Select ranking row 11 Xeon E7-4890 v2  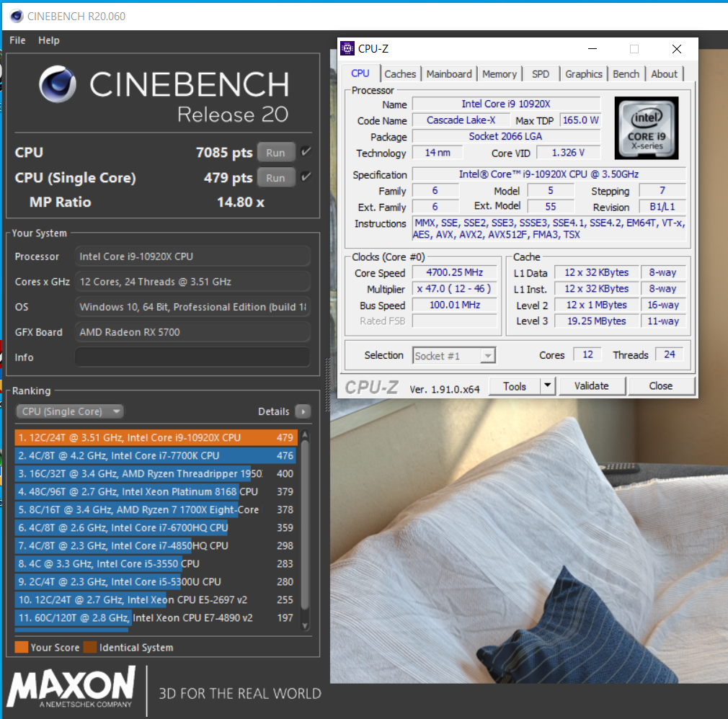pyautogui.click(x=156, y=618)
